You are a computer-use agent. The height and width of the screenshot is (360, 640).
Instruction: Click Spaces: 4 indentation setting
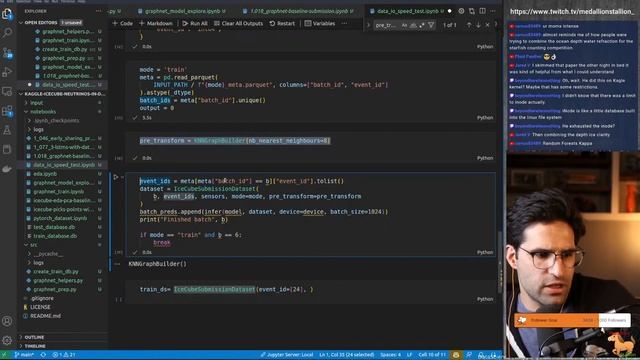coord(391,355)
